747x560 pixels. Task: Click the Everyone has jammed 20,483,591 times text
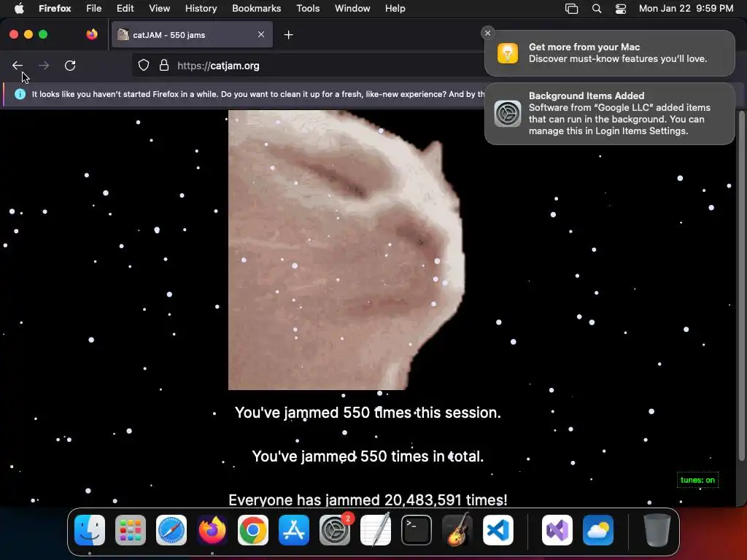tap(368, 500)
